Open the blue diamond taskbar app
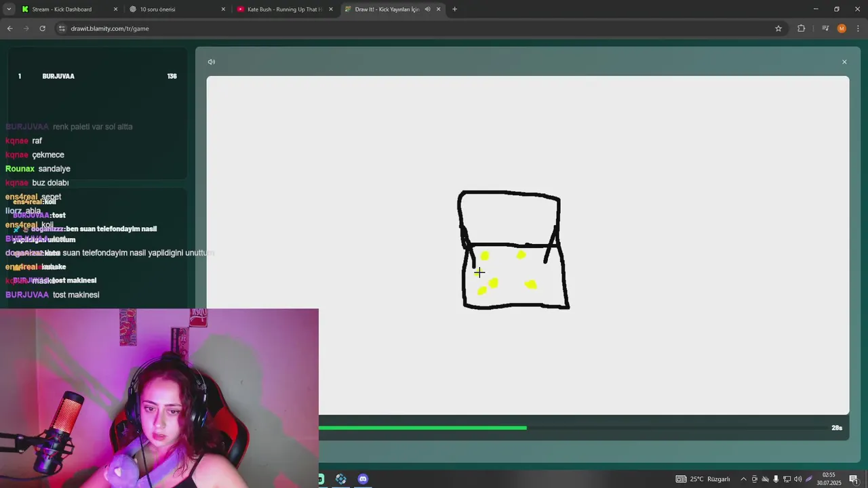 [x=341, y=479]
